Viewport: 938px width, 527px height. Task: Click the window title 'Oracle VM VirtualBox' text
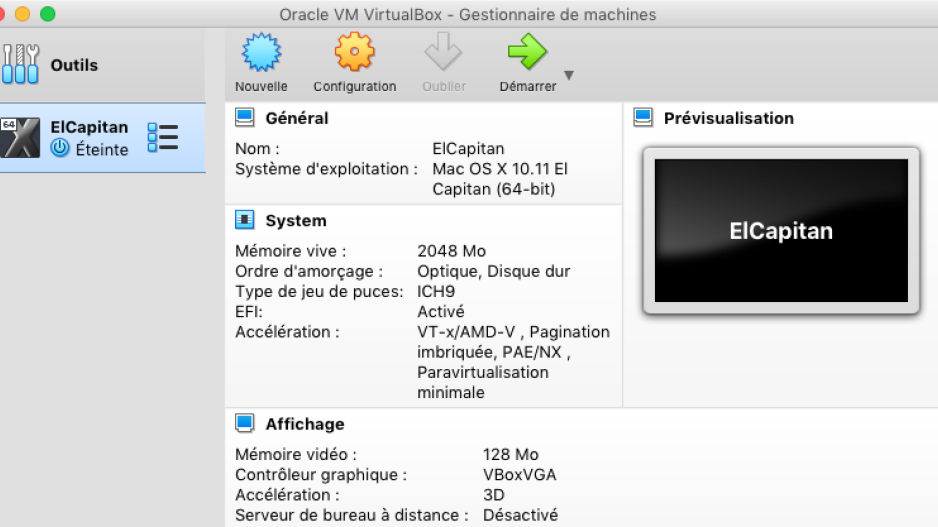(x=361, y=14)
